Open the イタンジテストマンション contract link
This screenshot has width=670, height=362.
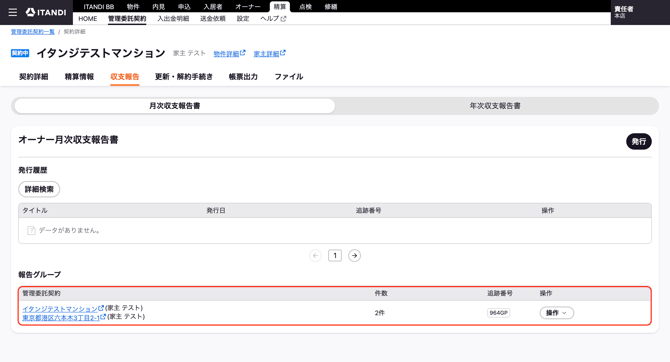point(63,308)
